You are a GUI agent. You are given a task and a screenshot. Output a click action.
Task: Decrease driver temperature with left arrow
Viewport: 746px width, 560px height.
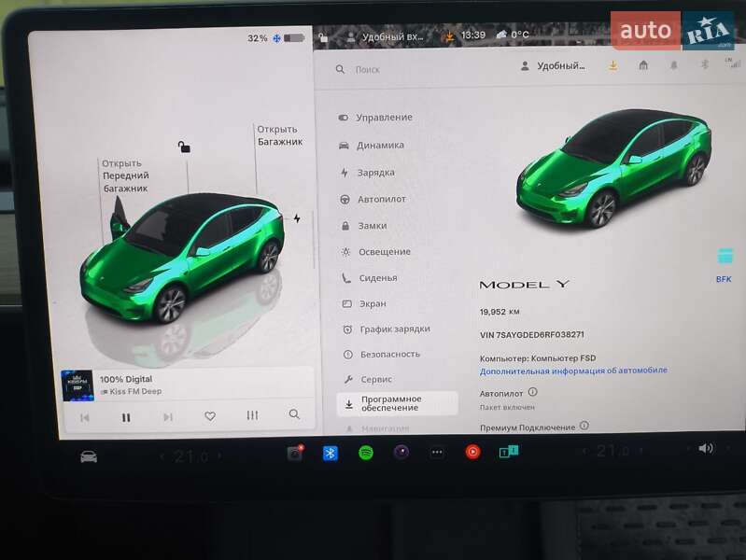point(162,456)
